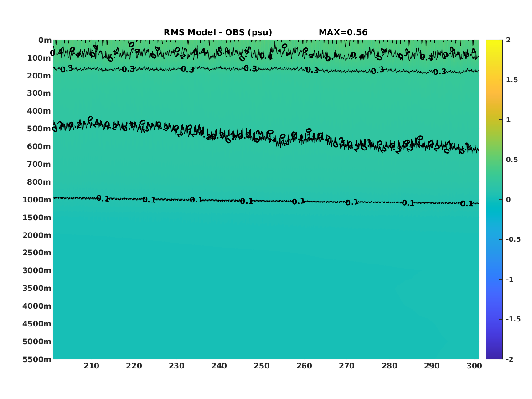Click the '800m' depth axis label
This screenshot has height=399, width=532.
pyautogui.click(x=39, y=182)
